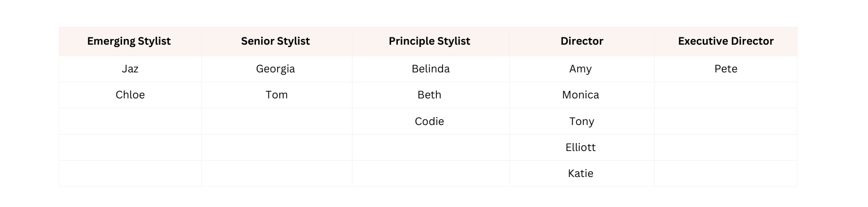Click the Beth table cell
Image resolution: width=868 pixels, height=207 pixels.
(430, 95)
